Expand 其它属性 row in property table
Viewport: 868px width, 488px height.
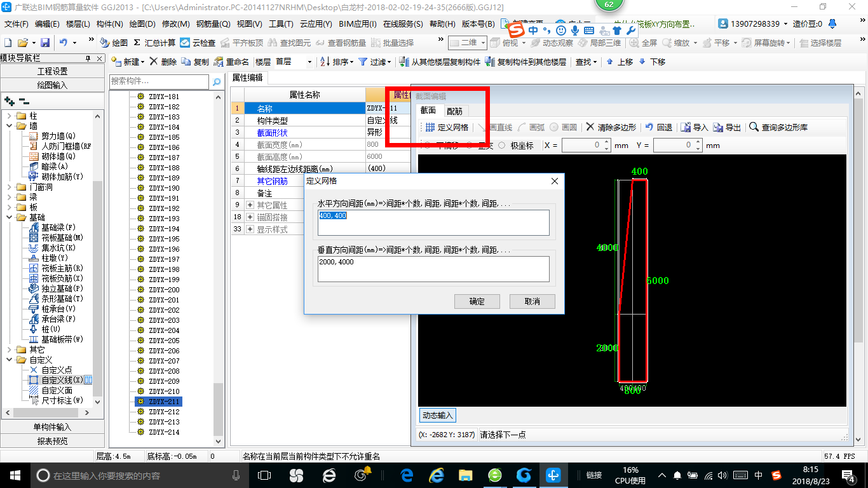pyautogui.click(x=250, y=205)
